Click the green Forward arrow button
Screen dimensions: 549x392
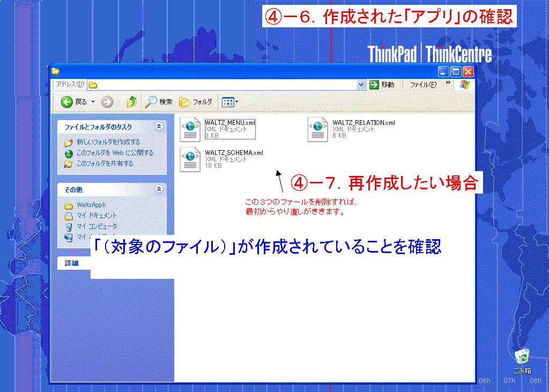pos(107,102)
